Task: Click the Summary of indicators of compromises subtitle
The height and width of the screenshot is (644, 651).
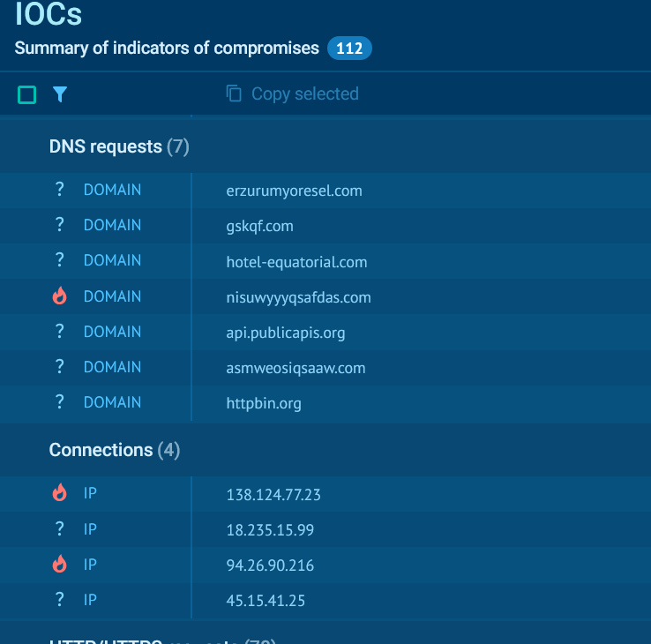Action: (167, 49)
